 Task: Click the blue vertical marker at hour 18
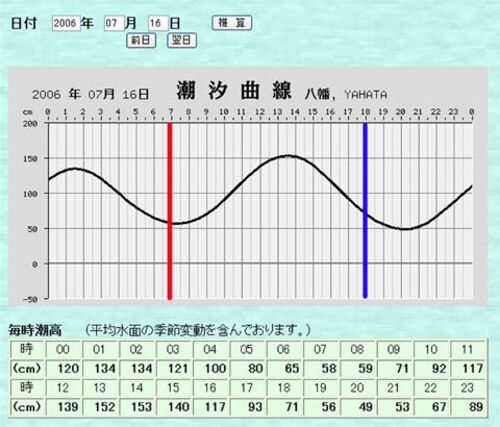[365, 210]
